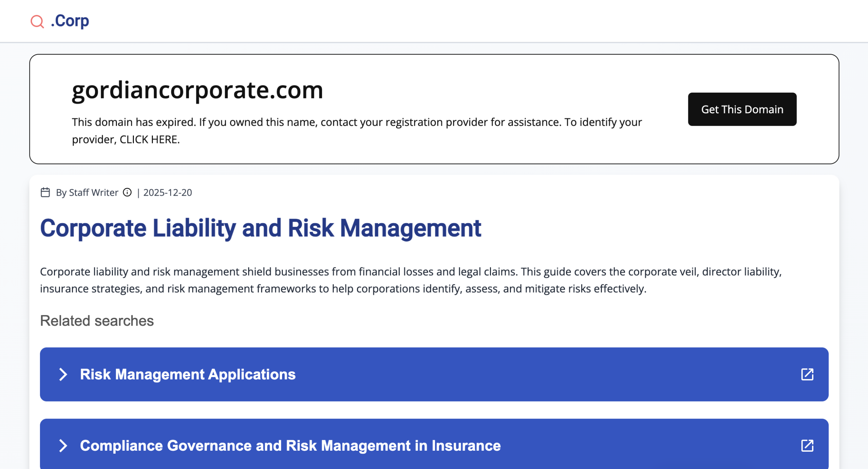The image size is (868, 469).
Task: Click the info icon beside Staff Writer
Action: tap(127, 192)
